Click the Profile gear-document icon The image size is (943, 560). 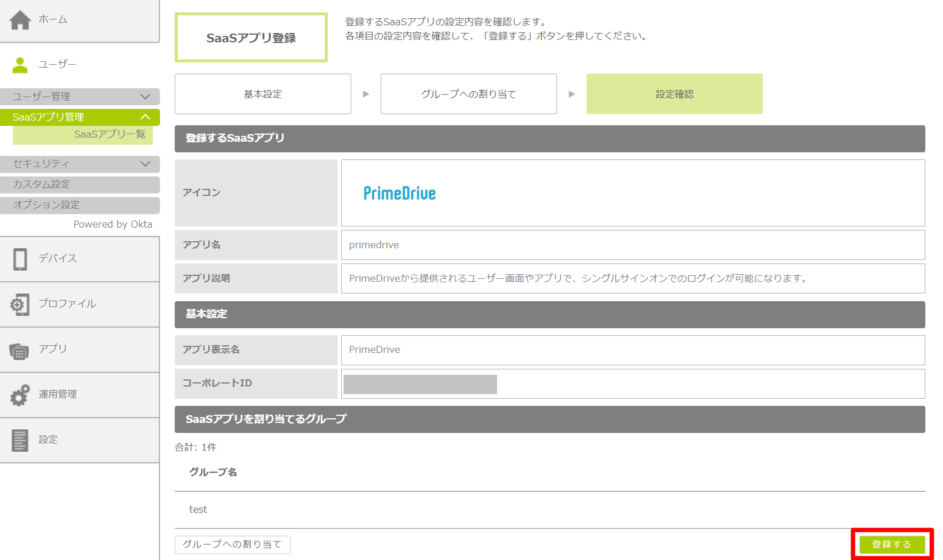(20, 304)
